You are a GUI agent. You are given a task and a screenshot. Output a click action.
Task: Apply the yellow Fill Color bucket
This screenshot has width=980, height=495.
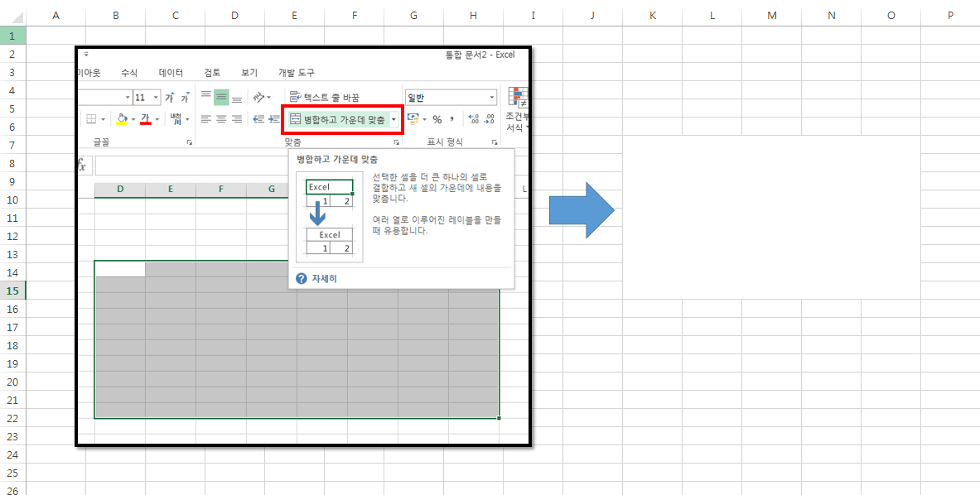point(122,118)
